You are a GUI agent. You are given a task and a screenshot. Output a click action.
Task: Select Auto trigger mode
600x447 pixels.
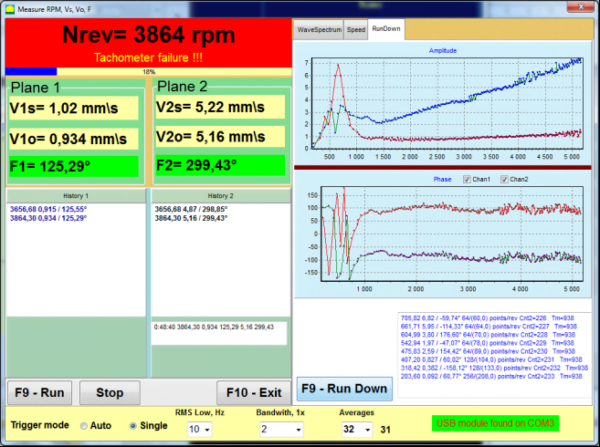85,426
